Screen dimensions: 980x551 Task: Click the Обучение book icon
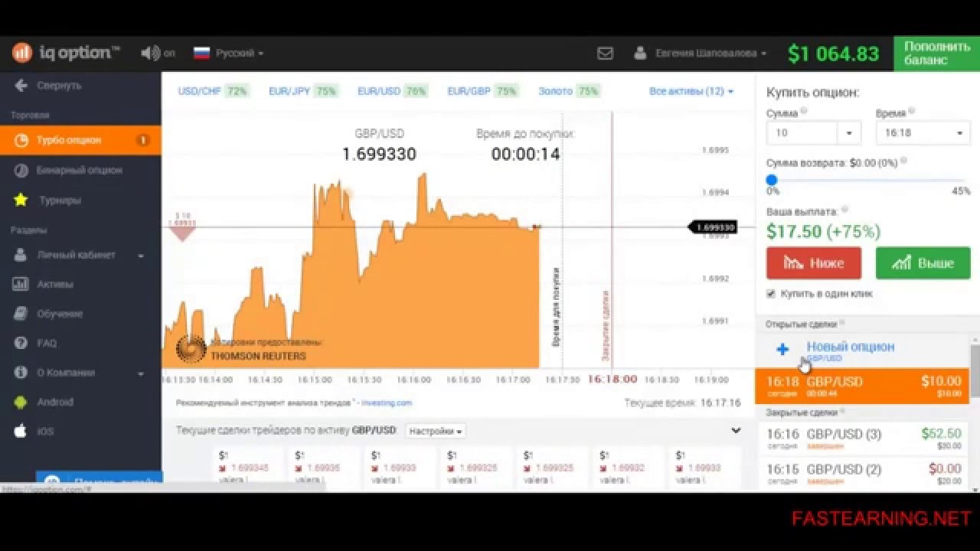[21, 314]
